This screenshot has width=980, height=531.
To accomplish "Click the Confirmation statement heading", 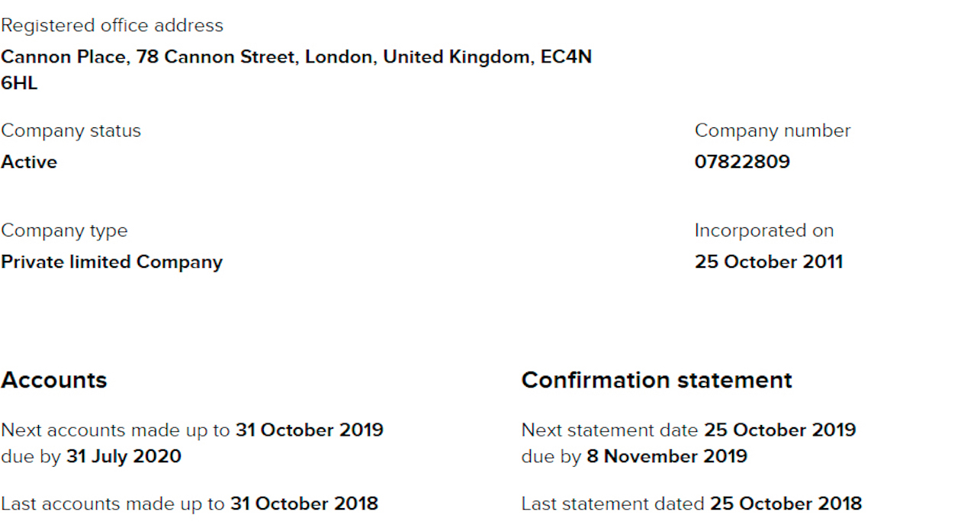I will (657, 380).
